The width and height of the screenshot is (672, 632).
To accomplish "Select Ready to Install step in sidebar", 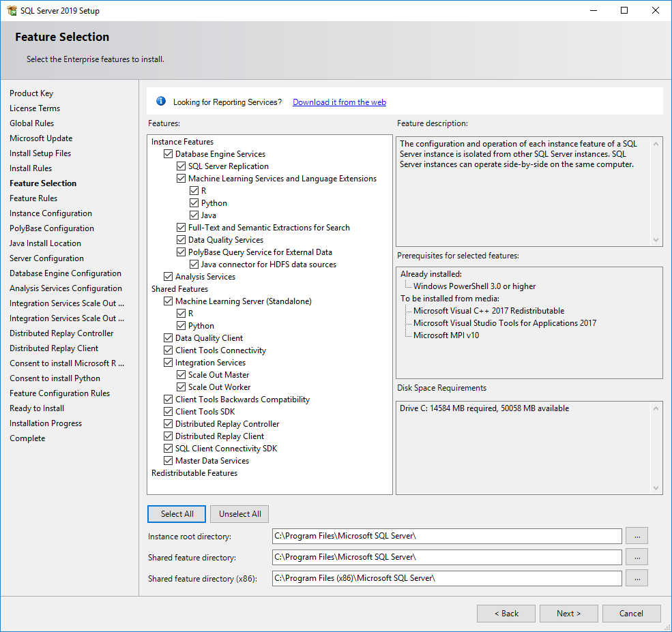I will coord(37,408).
